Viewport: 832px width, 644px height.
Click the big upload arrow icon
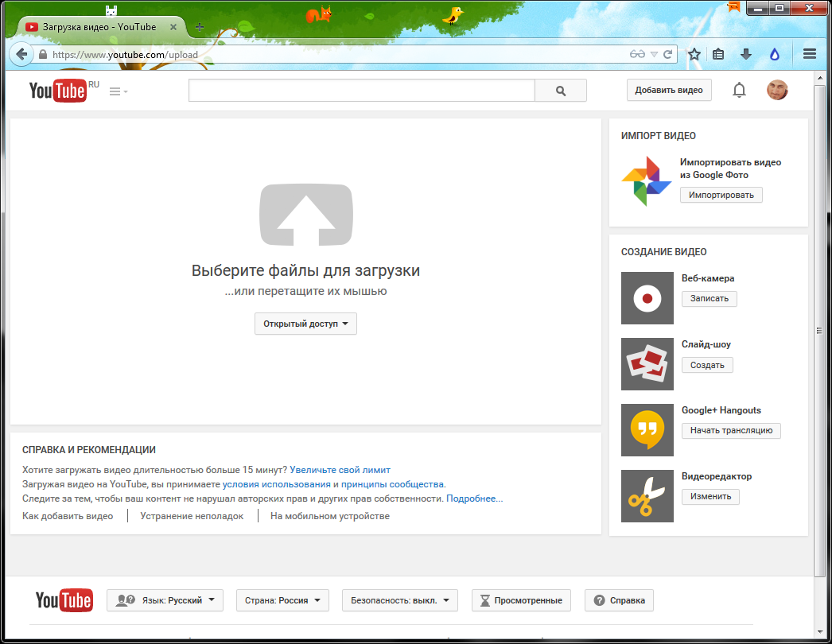(x=306, y=215)
